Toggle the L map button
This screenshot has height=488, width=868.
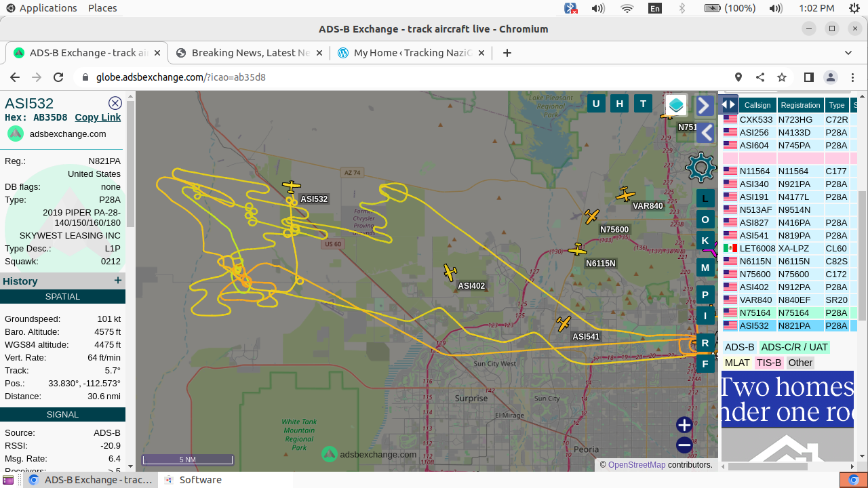click(x=705, y=199)
